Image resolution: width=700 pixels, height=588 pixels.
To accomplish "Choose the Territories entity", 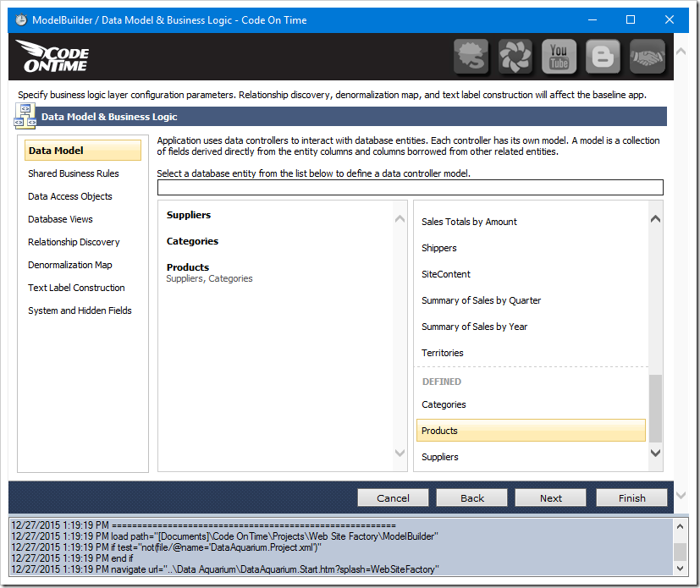I will tap(443, 353).
